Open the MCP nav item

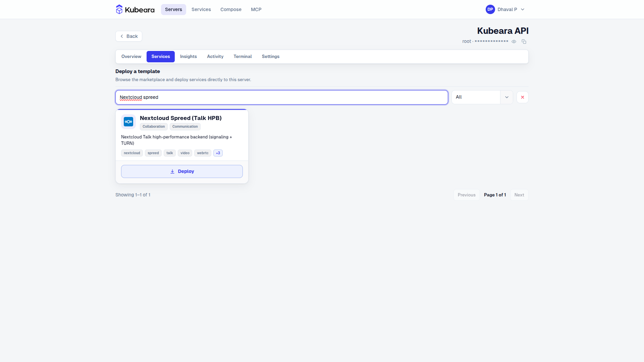click(256, 9)
